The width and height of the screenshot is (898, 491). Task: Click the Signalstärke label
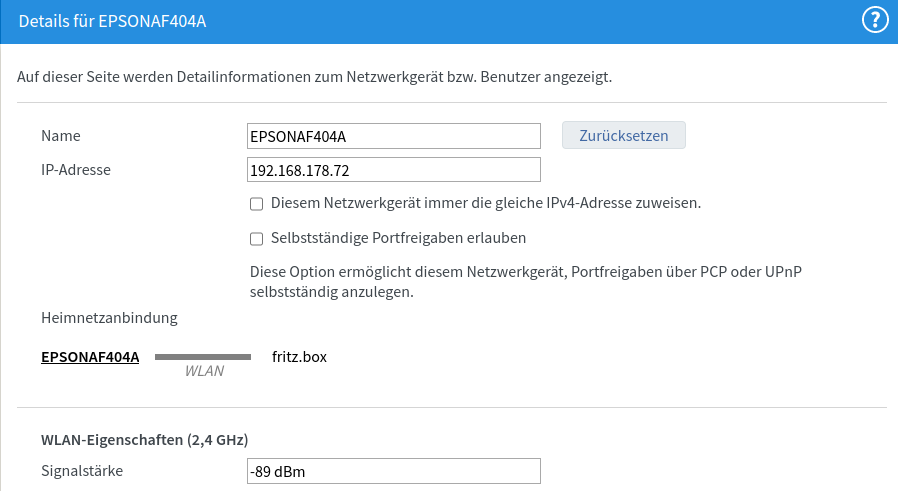(x=82, y=471)
